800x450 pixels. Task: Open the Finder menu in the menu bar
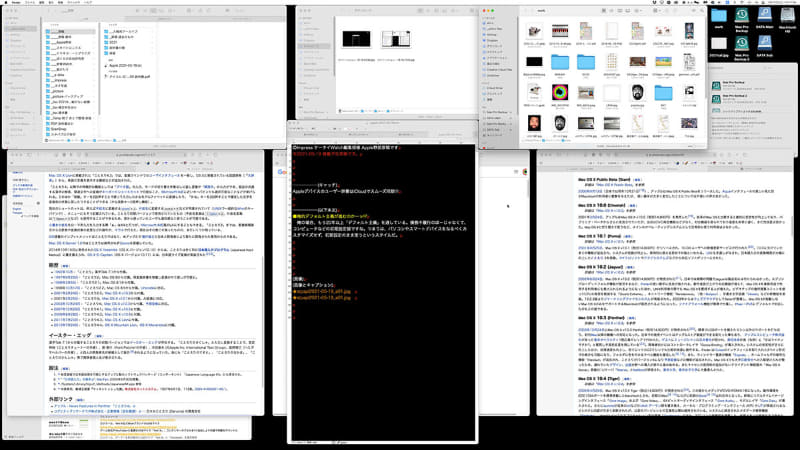coord(16,2)
